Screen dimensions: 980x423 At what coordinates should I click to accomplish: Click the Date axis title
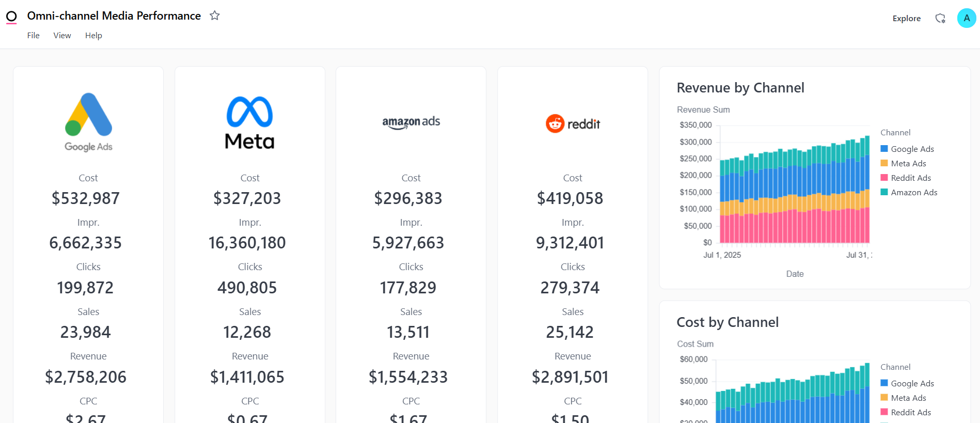pyautogui.click(x=795, y=274)
